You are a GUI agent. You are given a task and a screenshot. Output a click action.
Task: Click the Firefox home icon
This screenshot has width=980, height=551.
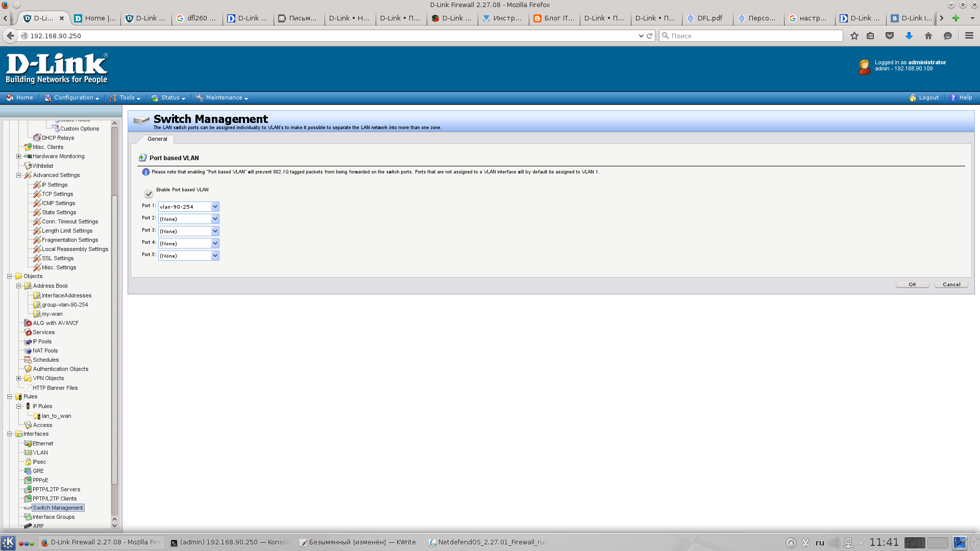pos(928,36)
